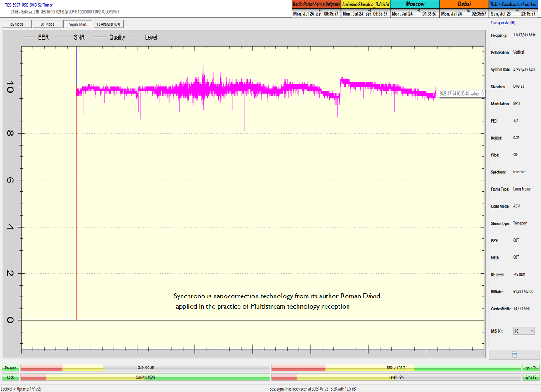Open the TS Analyzer (OK) tab
The height and width of the screenshot is (392, 541).
pyautogui.click(x=108, y=24)
